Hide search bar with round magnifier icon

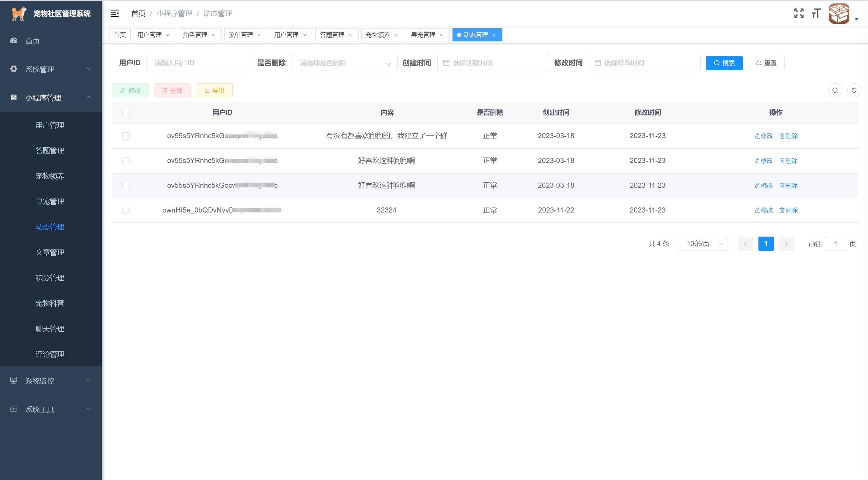(835, 90)
